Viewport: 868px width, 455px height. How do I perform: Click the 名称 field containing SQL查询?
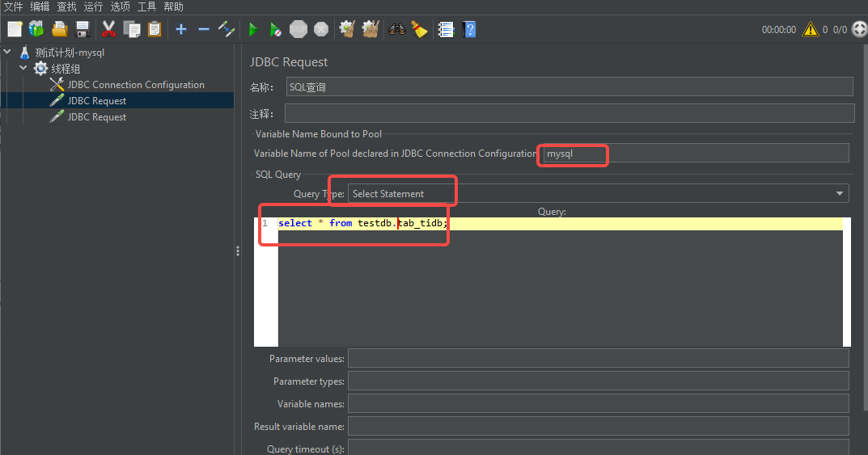click(x=569, y=86)
